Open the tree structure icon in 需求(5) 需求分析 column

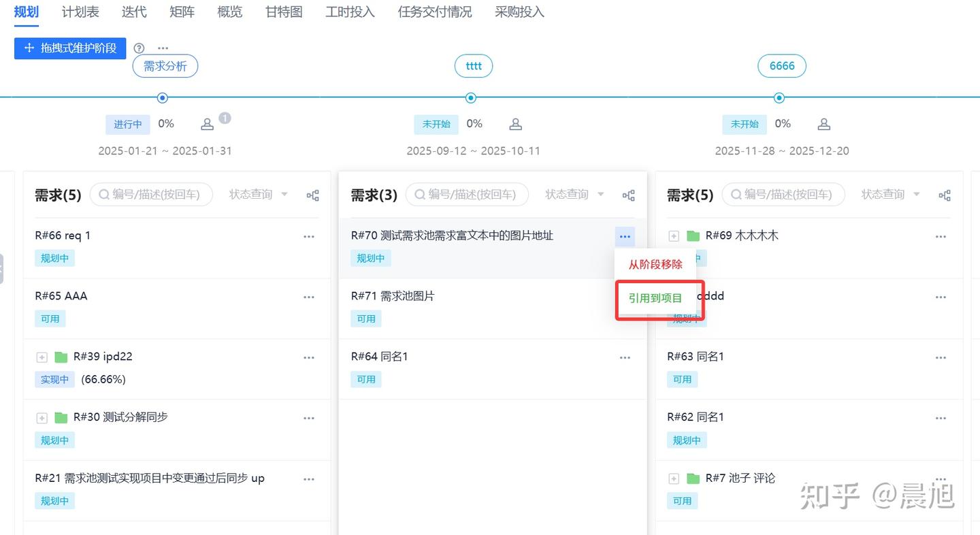click(x=313, y=195)
